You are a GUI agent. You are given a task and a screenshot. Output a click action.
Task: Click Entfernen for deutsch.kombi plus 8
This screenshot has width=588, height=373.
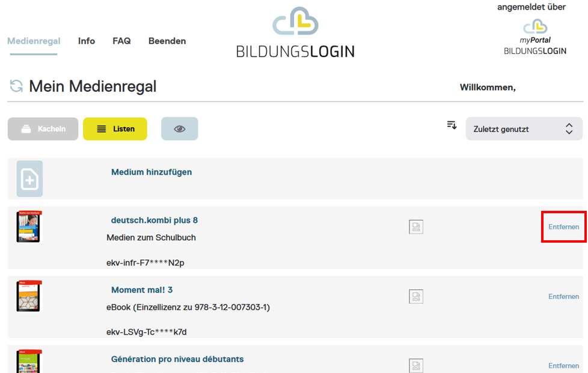[x=563, y=227]
